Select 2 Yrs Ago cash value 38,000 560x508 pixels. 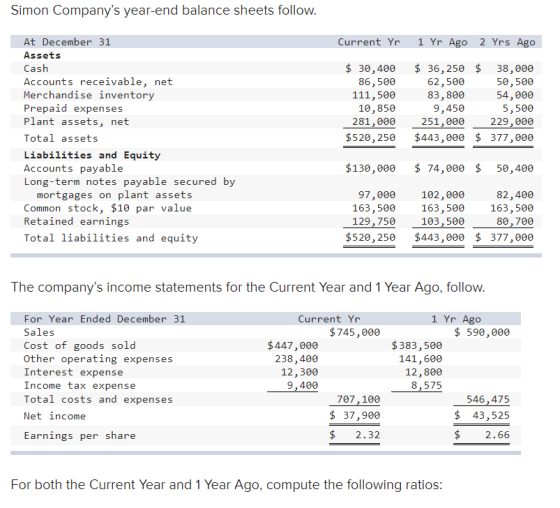(x=515, y=68)
